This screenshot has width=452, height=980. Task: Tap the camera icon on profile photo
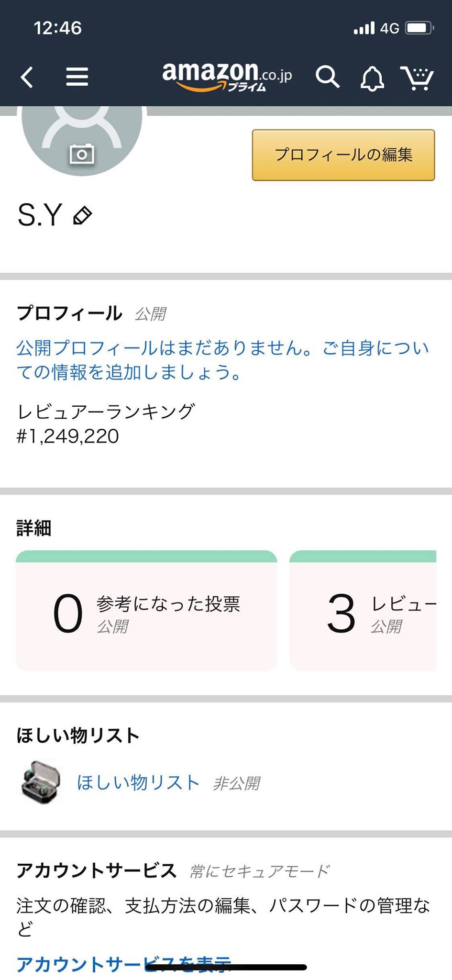tap(82, 154)
